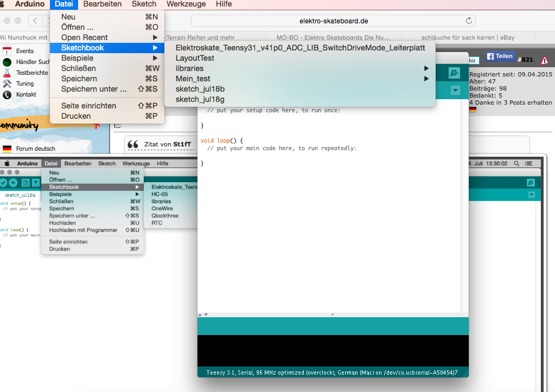Open the top Hilfe menu
Image resolution: width=555 pixels, height=392 pixels.
click(224, 4)
